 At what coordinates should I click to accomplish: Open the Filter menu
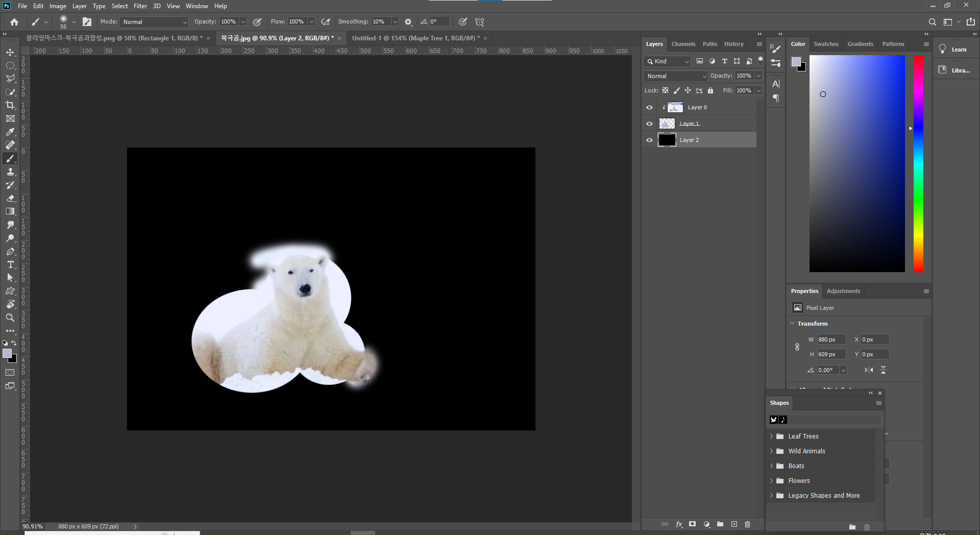140,6
